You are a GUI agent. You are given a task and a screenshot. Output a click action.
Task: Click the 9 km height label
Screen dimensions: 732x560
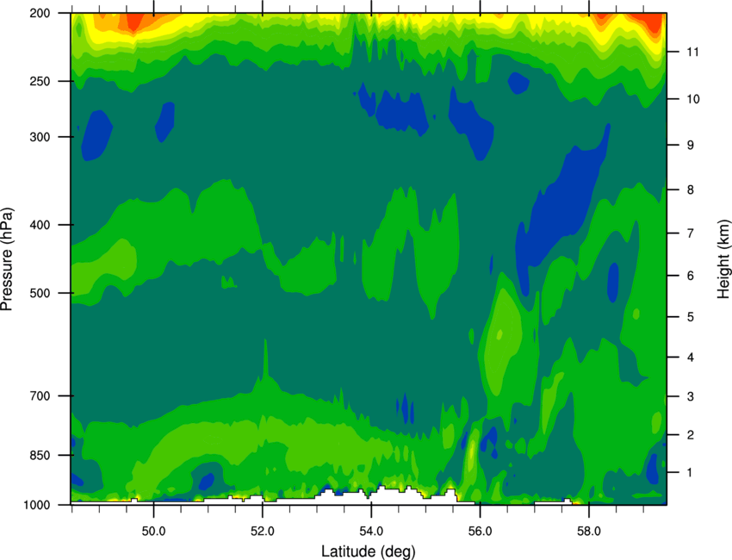tap(691, 145)
